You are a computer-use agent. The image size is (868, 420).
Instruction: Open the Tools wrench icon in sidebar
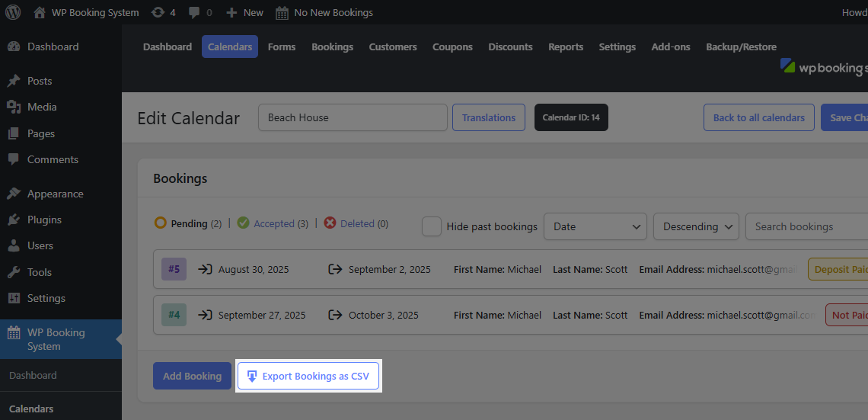pyautogui.click(x=14, y=272)
